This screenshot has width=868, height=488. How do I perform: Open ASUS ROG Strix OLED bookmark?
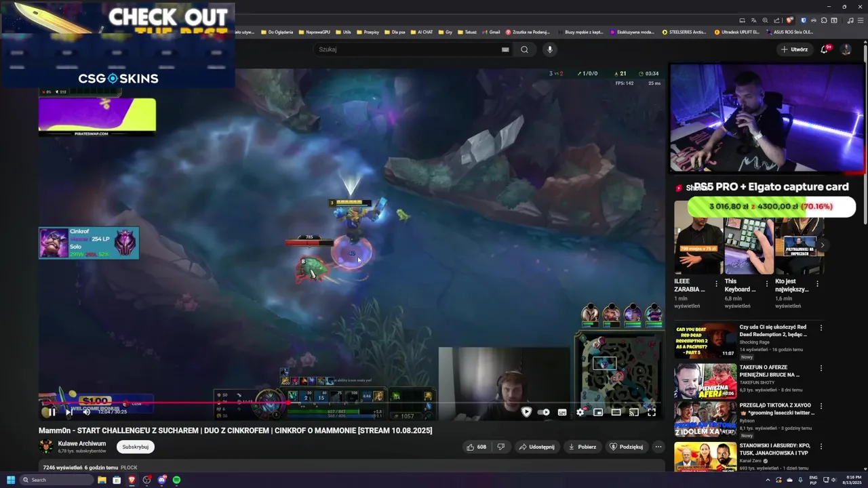pos(790,32)
